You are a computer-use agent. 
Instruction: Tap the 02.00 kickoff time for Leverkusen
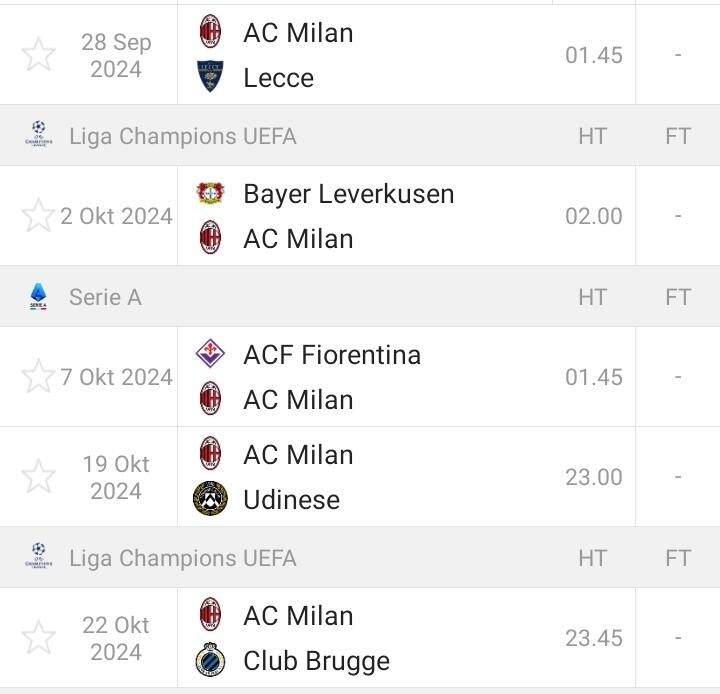tap(594, 216)
